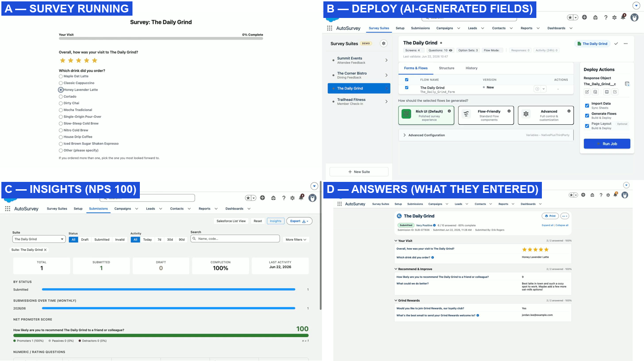This screenshot has width=644, height=361.
Task: Open app launcher grid in Insights panel
Action: (x=7, y=209)
